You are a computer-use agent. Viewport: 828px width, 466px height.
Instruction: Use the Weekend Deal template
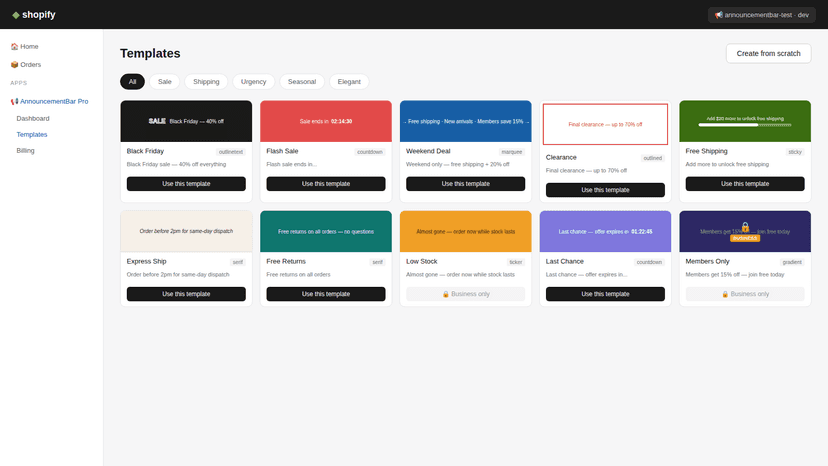(x=466, y=184)
